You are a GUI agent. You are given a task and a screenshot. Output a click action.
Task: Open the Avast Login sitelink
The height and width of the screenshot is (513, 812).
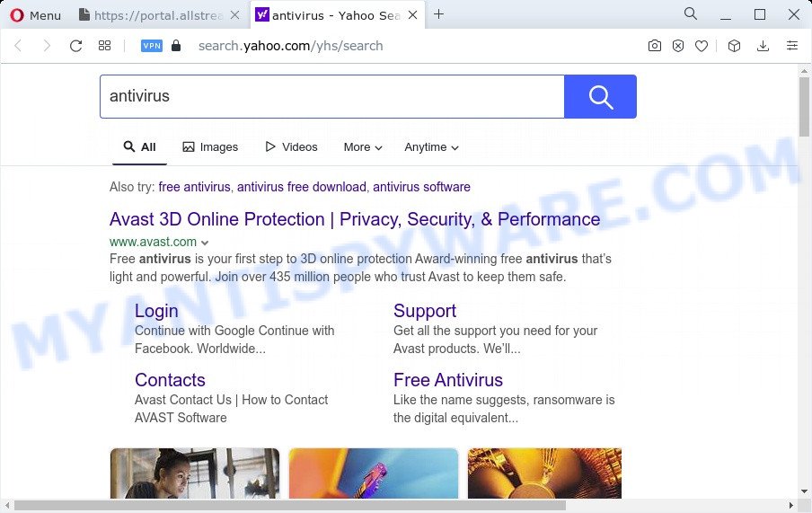156,311
